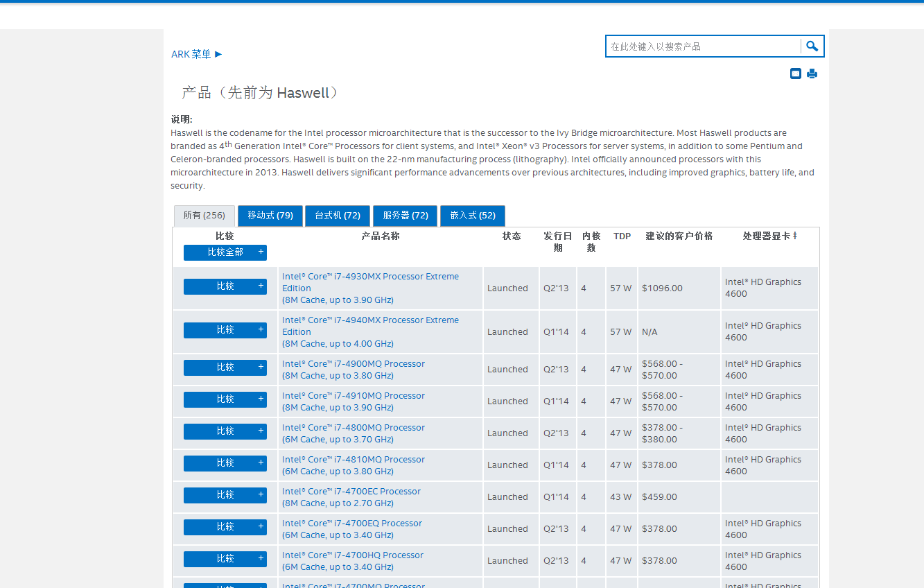
Task: Click the 比较全部 button
Action: coord(225,252)
